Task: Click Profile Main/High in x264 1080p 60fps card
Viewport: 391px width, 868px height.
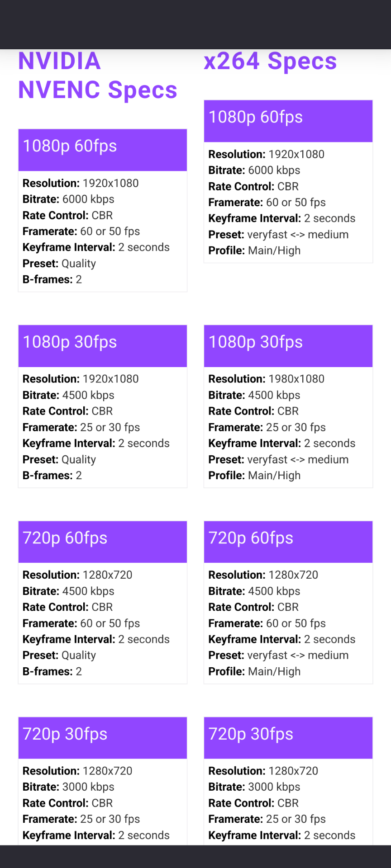Action: pyautogui.click(x=254, y=250)
